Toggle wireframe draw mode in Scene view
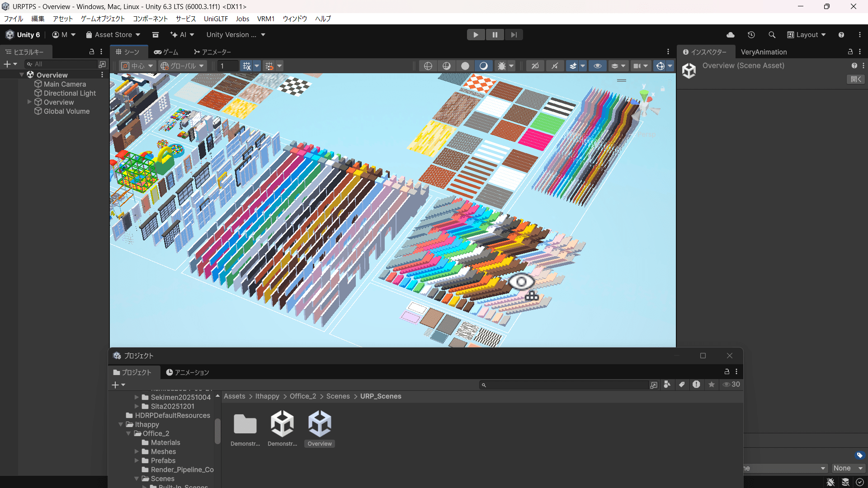Image resolution: width=868 pixels, height=488 pixels. (x=428, y=66)
